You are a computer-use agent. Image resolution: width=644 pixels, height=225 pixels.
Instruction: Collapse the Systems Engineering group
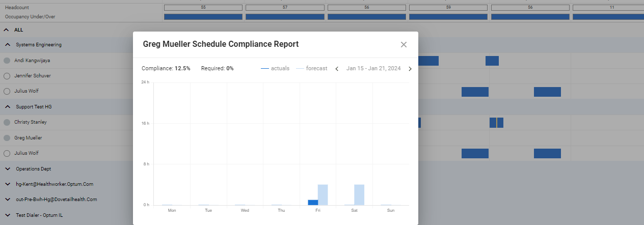tap(8, 45)
